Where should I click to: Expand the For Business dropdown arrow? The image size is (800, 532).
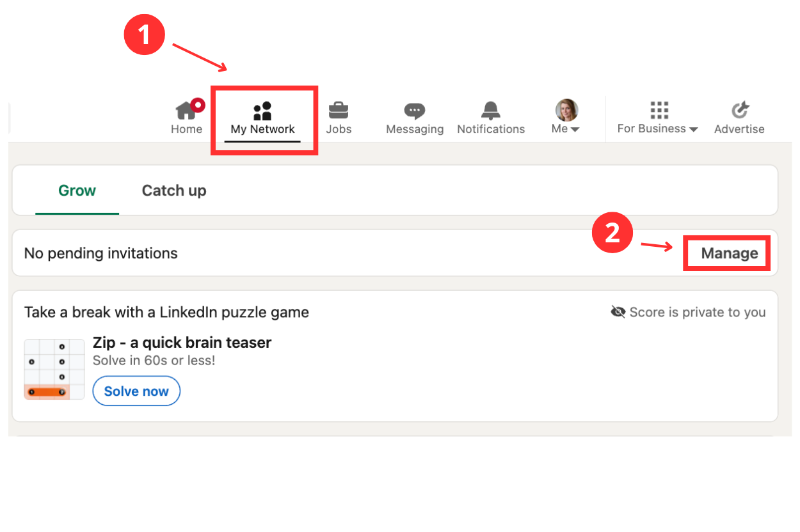693,130
